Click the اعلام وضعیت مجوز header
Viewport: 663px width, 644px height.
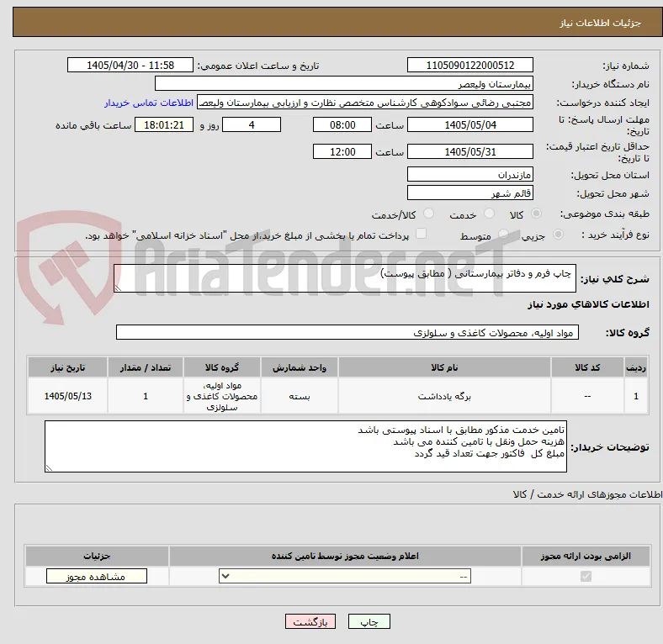[x=345, y=556]
